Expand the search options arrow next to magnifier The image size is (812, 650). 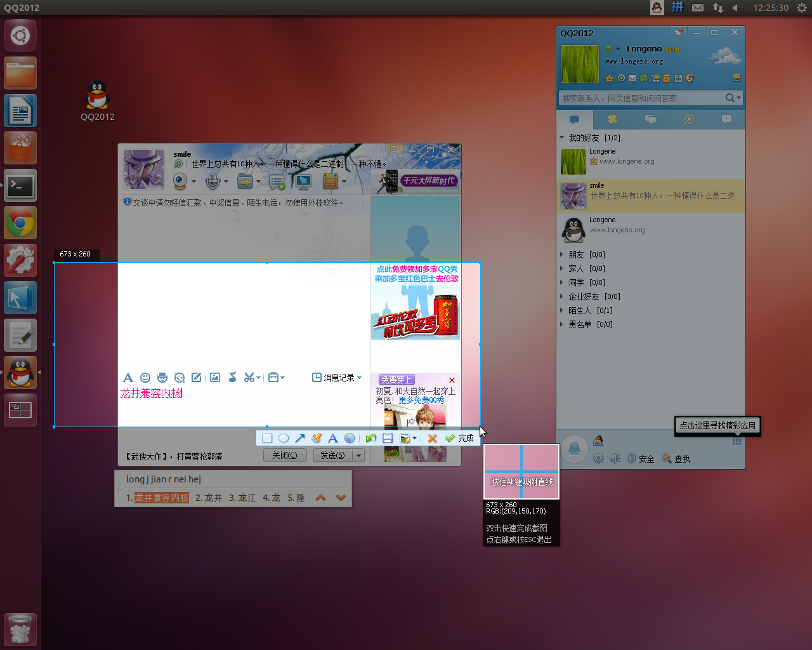coord(738,98)
